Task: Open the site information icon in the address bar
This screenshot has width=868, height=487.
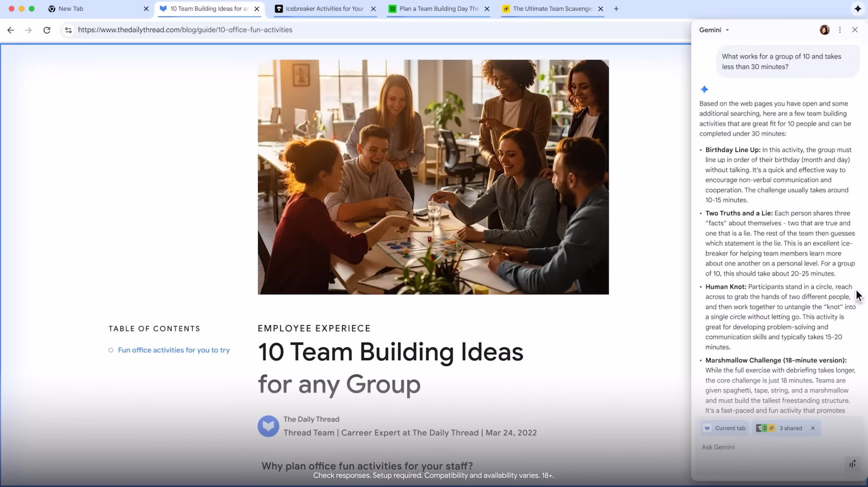Action: click(x=68, y=30)
